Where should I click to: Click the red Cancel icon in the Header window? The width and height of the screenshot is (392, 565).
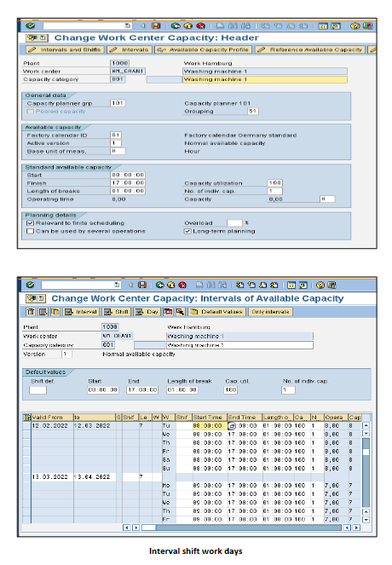[200, 26]
